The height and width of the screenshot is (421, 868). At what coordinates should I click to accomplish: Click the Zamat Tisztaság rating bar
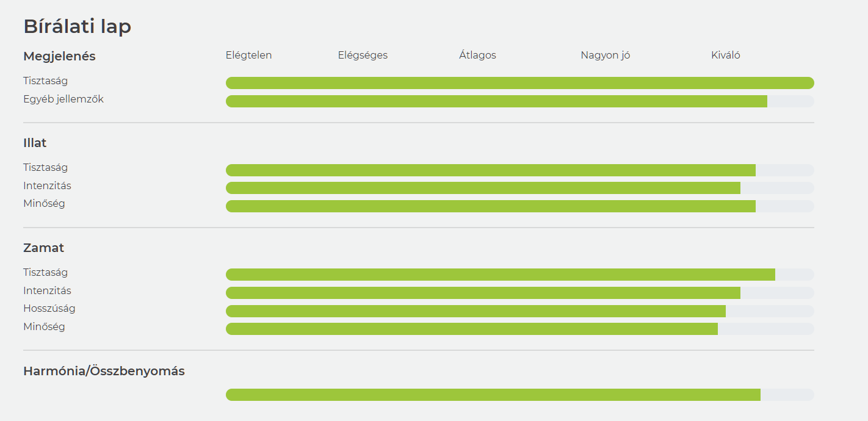pos(520,275)
